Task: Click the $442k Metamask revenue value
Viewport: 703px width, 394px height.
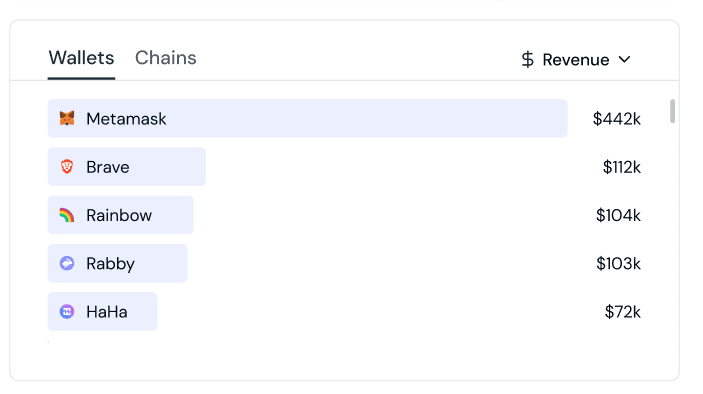Action: (x=616, y=119)
